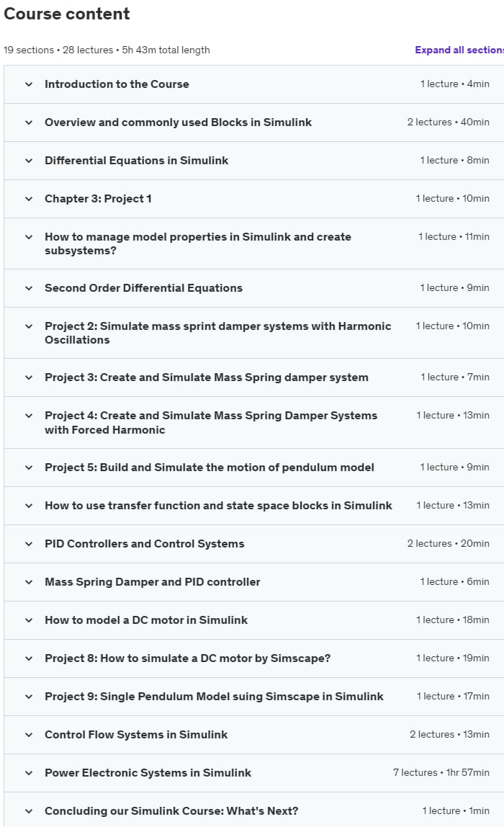The height and width of the screenshot is (827, 504).
Task: Click chevron beside Chapter 3: Project 1
Action: pyautogui.click(x=29, y=199)
